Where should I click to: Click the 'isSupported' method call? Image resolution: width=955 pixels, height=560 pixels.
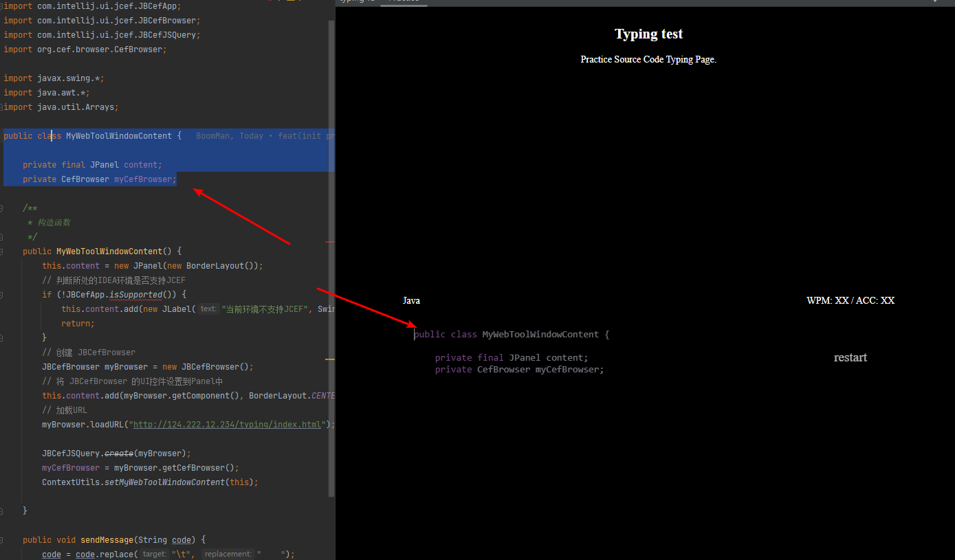click(135, 295)
